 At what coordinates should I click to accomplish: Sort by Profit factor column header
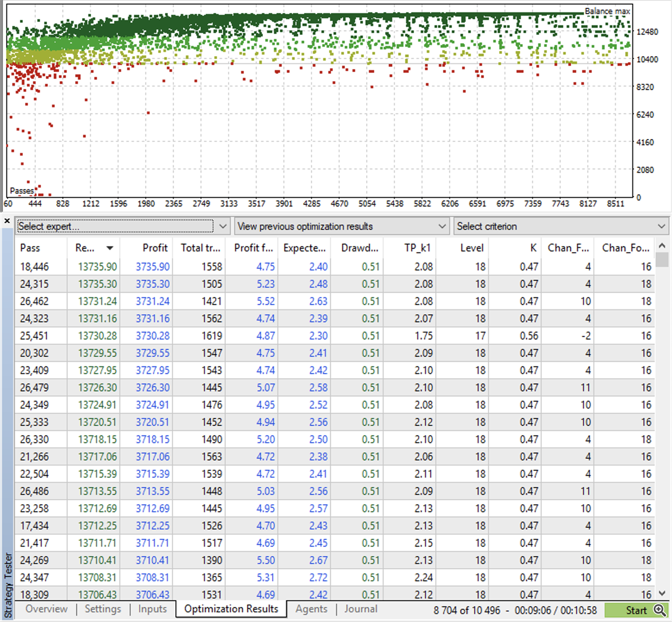[253, 248]
